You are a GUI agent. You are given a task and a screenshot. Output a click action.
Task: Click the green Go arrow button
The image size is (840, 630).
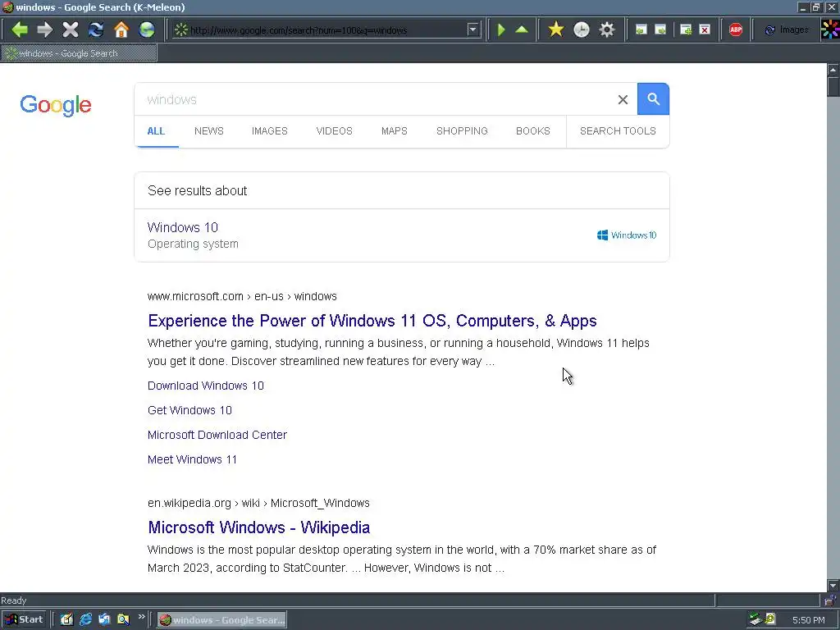[x=501, y=30]
